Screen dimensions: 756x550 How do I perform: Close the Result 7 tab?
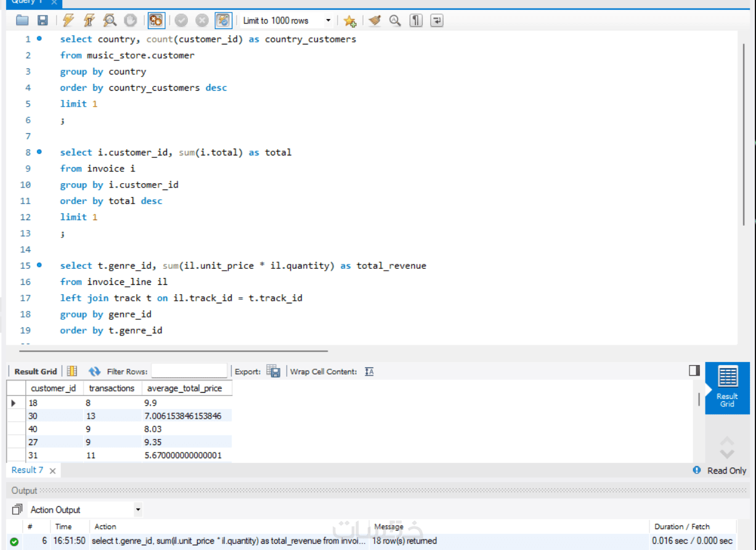pyautogui.click(x=53, y=470)
